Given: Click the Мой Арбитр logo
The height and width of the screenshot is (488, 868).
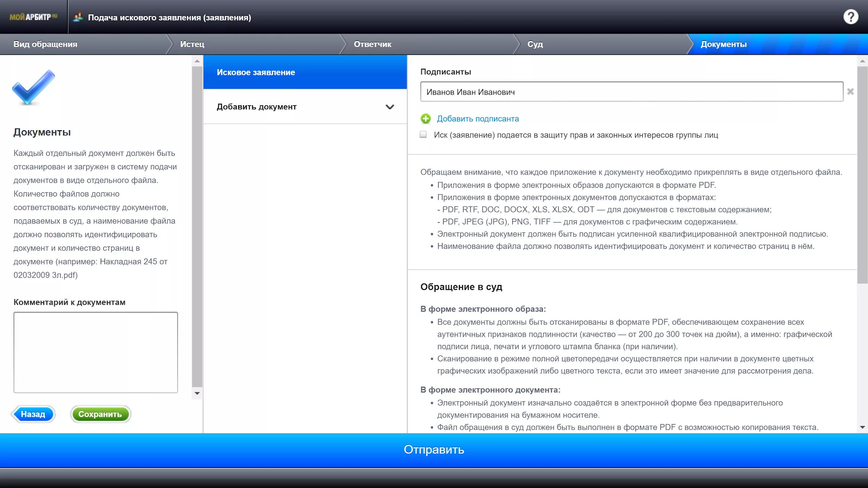Looking at the screenshot, I should [x=33, y=17].
